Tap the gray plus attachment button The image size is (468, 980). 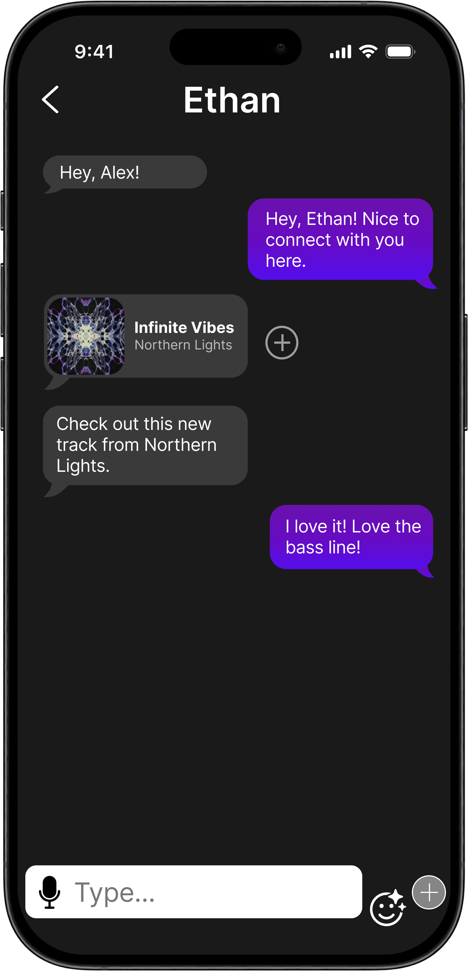point(428,892)
